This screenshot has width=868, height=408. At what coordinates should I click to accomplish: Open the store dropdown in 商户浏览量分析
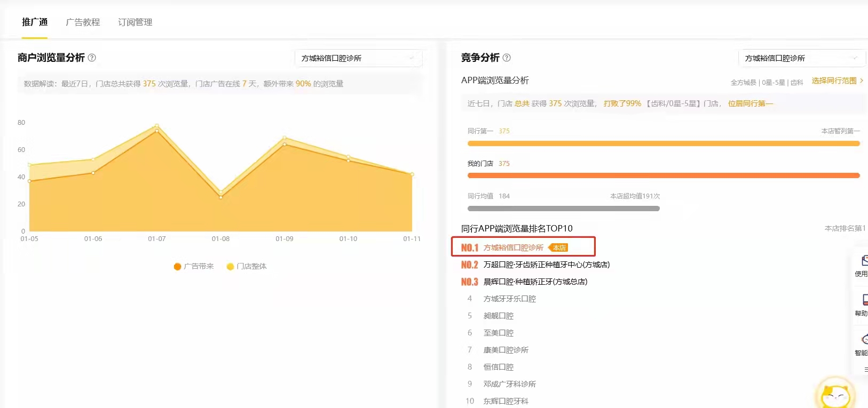pyautogui.click(x=358, y=58)
